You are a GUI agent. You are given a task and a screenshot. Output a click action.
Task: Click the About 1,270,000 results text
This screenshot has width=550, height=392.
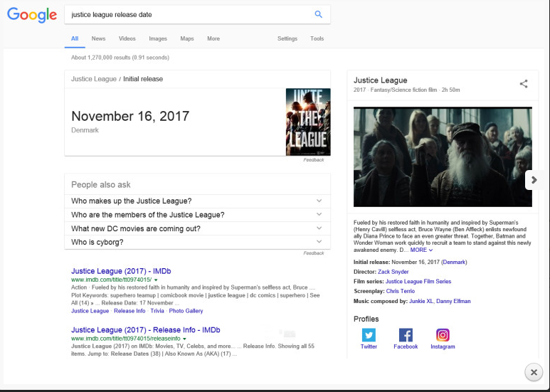(x=120, y=58)
